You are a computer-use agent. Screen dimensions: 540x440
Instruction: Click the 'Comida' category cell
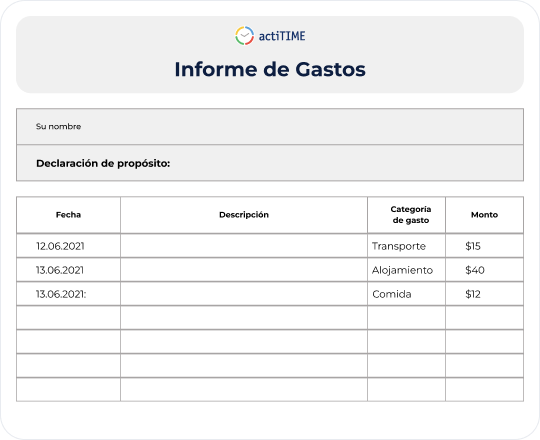tap(406, 294)
